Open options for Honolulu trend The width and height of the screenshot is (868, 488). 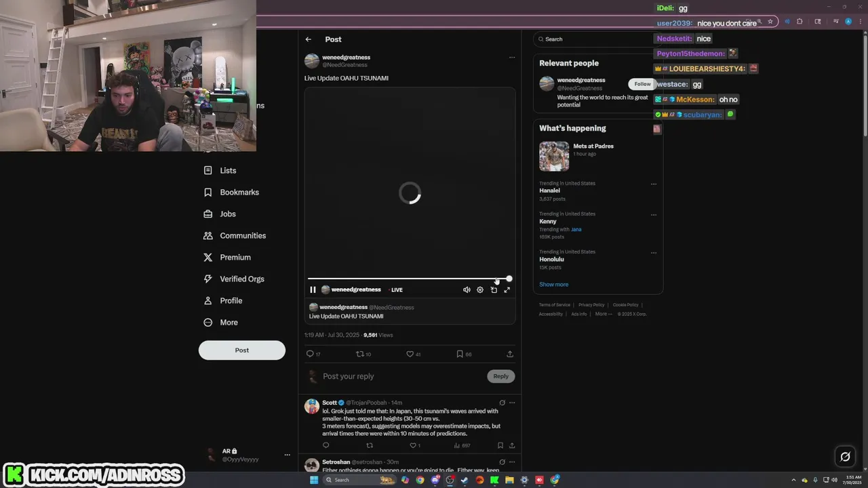(654, 253)
